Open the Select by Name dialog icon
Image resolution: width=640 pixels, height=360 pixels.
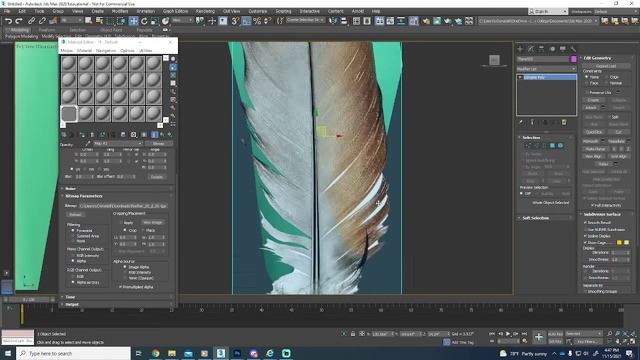tap(99, 21)
